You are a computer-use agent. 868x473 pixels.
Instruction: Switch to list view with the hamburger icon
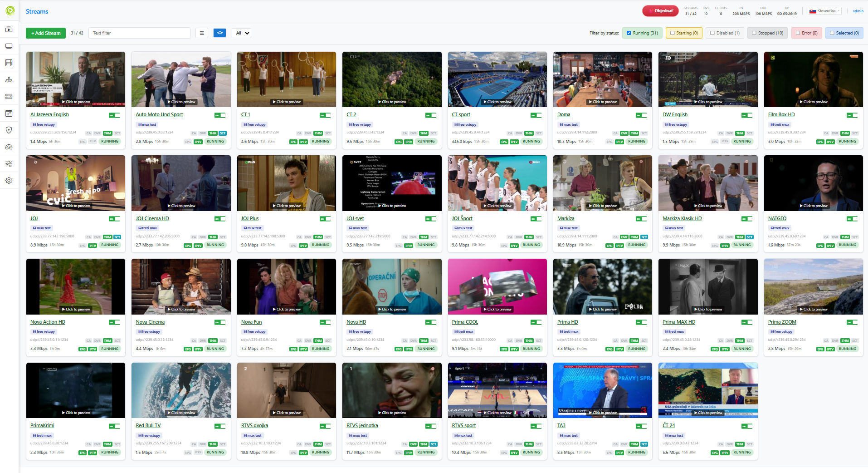[202, 33]
